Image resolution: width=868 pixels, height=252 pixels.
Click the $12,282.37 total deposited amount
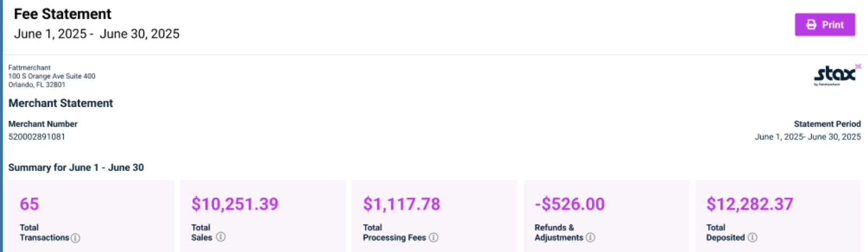750,204
